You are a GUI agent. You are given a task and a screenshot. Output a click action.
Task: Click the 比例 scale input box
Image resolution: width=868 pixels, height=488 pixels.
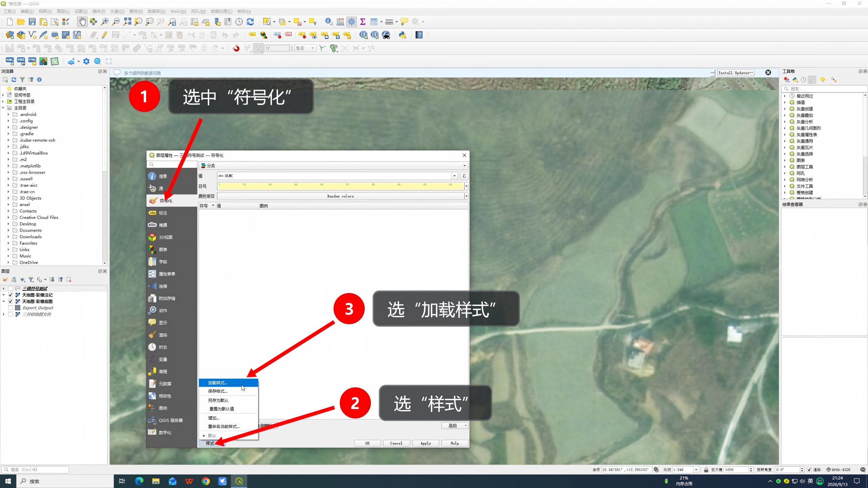(x=683, y=470)
